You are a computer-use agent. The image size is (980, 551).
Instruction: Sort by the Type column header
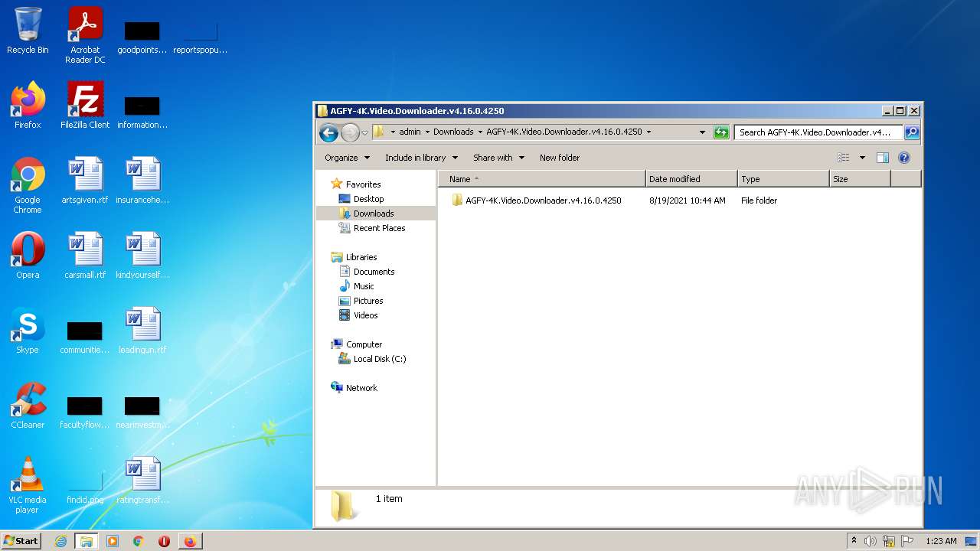(783, 179)
